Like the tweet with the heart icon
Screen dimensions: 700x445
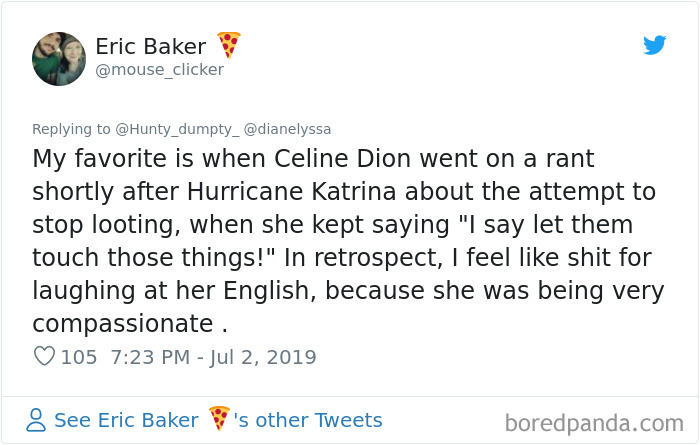(44, 357)
